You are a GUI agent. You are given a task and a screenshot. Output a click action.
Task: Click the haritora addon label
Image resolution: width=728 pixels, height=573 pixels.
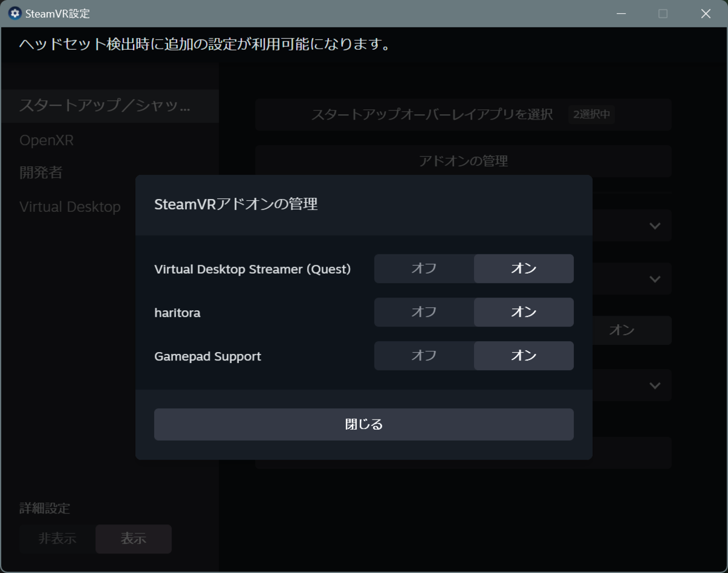tap(177, 313)
